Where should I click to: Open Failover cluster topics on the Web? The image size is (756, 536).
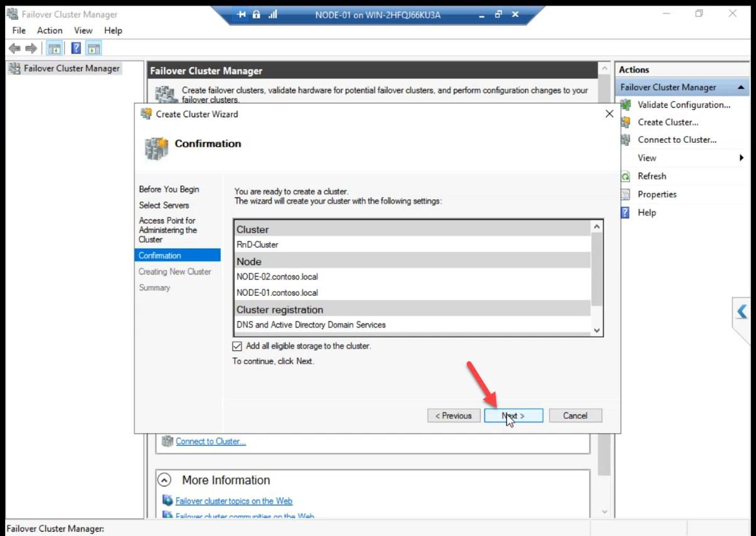233,501
